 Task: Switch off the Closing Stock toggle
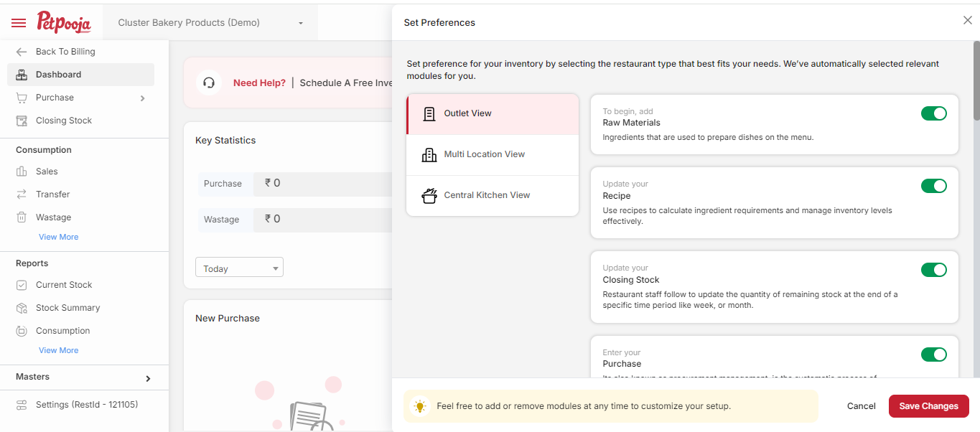(x=933, y=270)
